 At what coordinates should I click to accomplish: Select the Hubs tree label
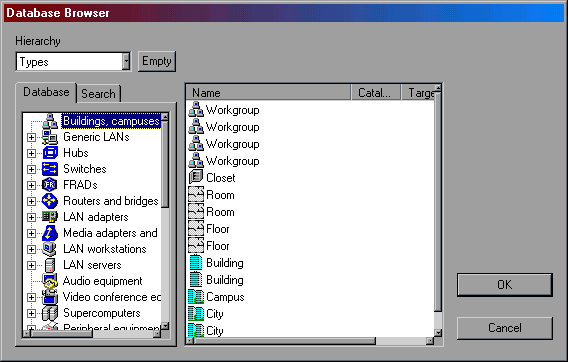coord(76,153)
